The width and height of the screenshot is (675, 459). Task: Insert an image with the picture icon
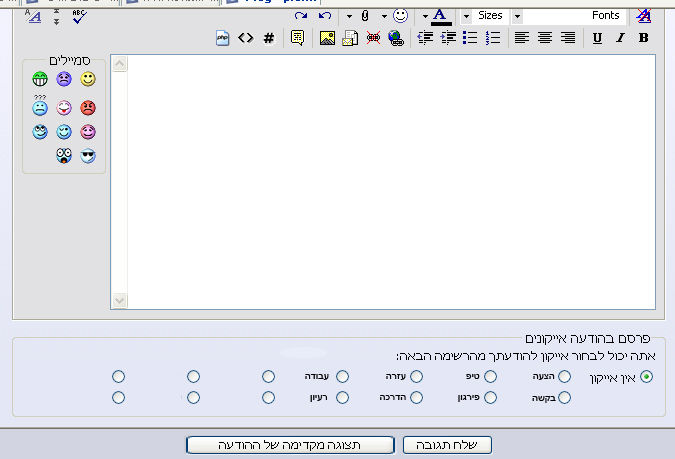[x=327, y=38]
